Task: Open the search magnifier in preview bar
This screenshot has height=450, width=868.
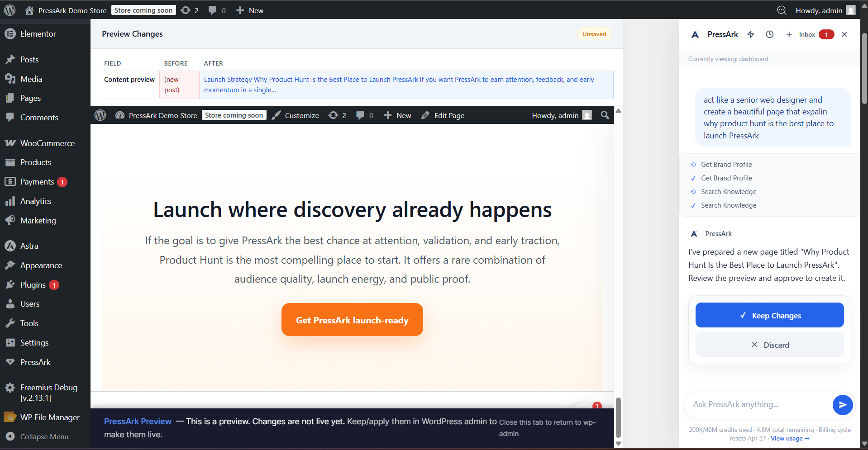Action: (605, 115)
